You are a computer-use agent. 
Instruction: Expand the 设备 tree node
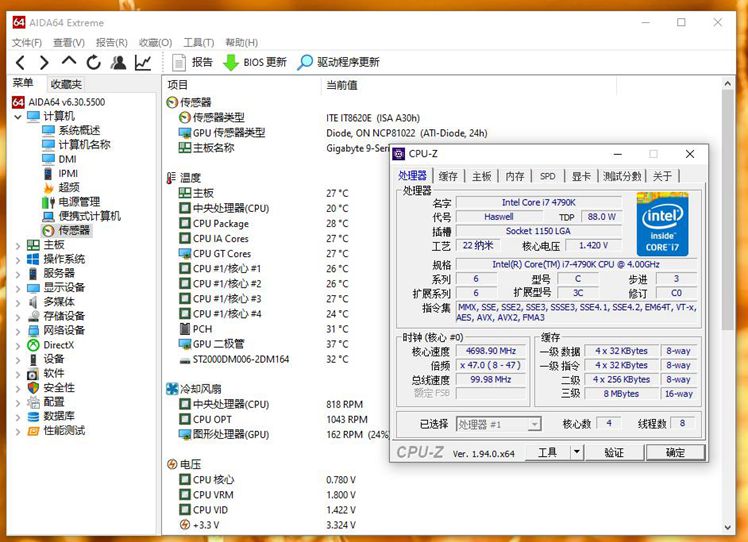coord(18,360)
